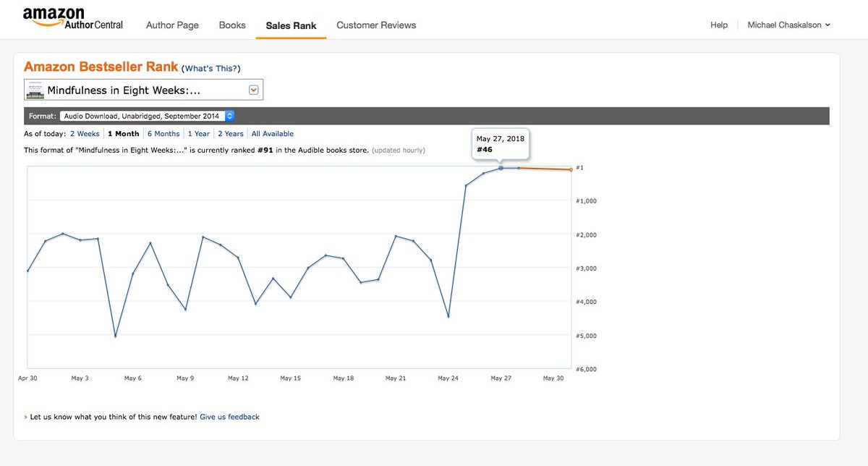Viewport: 868px width, 466px height.
Task: Click the May 15 date label
Action: click(291, 378)
